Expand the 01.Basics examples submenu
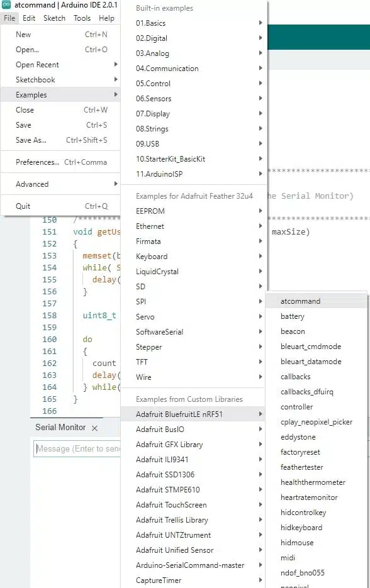Image resolution: width=370 pixels, height=588 pixels. coord(194,23)
